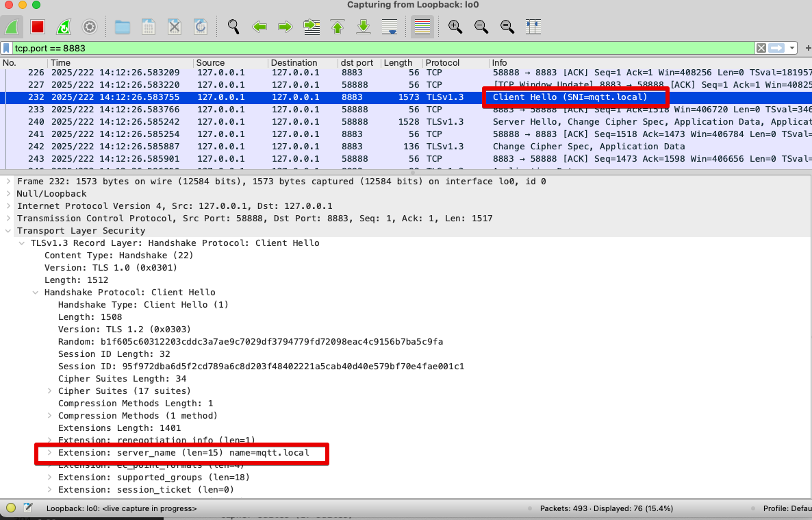Apply the display filter arrow
Viewport: 812px width, 520px height.
click(x=776, y=48)
